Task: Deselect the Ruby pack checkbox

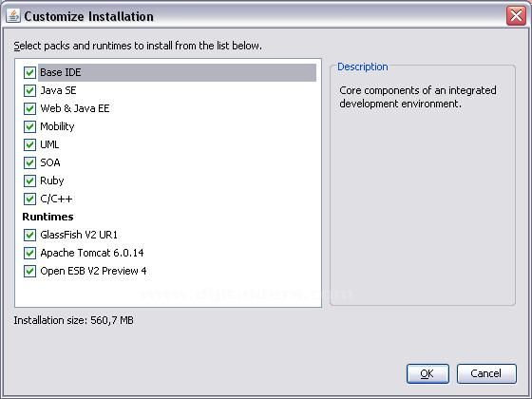Action: pos(29,180)
